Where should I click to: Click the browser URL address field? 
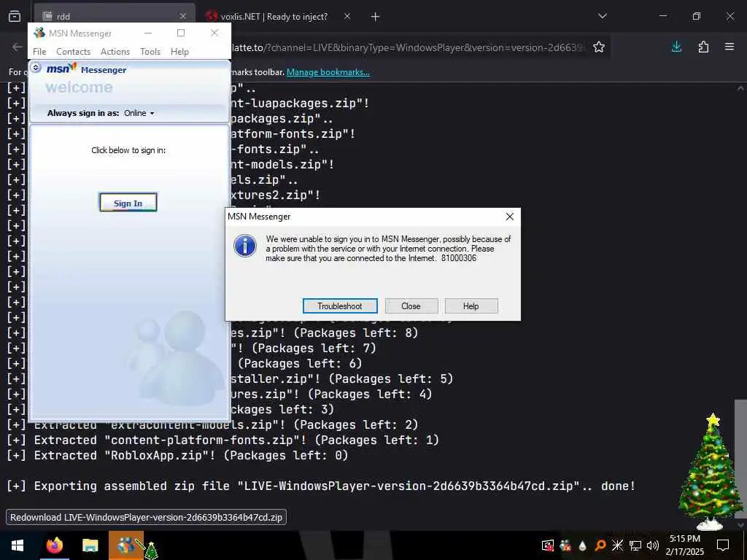[407, 47]
